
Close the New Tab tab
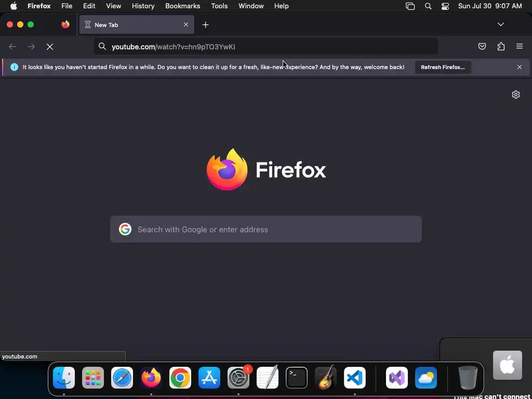[186, 24]
